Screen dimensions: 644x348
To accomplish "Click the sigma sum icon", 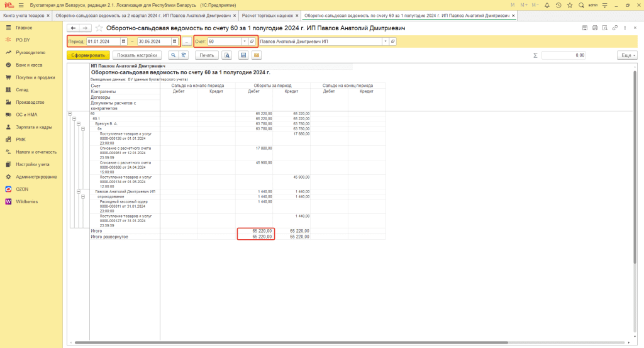I will click(x=535, y=55).
